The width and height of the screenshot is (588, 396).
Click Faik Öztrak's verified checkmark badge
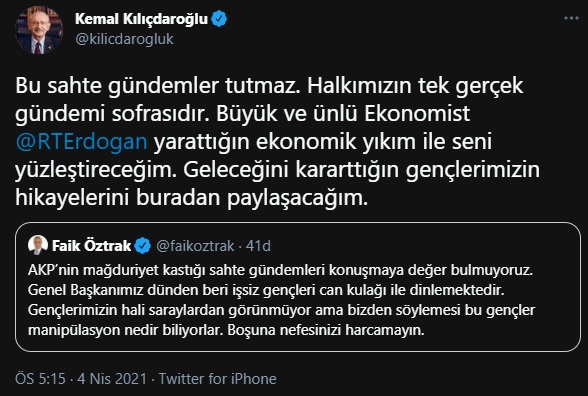(142, 246)
